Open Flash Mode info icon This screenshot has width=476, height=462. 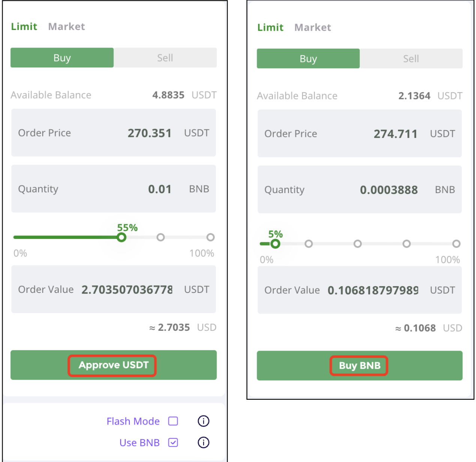pyautogui.click(x=204, y=421)
